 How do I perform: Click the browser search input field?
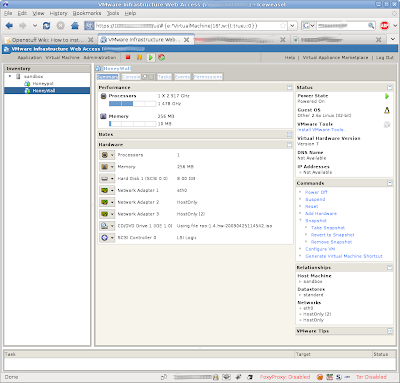point(342,26)
